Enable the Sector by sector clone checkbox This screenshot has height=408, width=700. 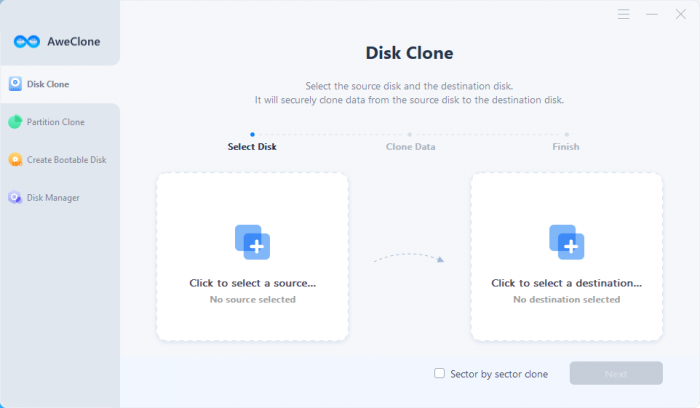pos(439,373)
